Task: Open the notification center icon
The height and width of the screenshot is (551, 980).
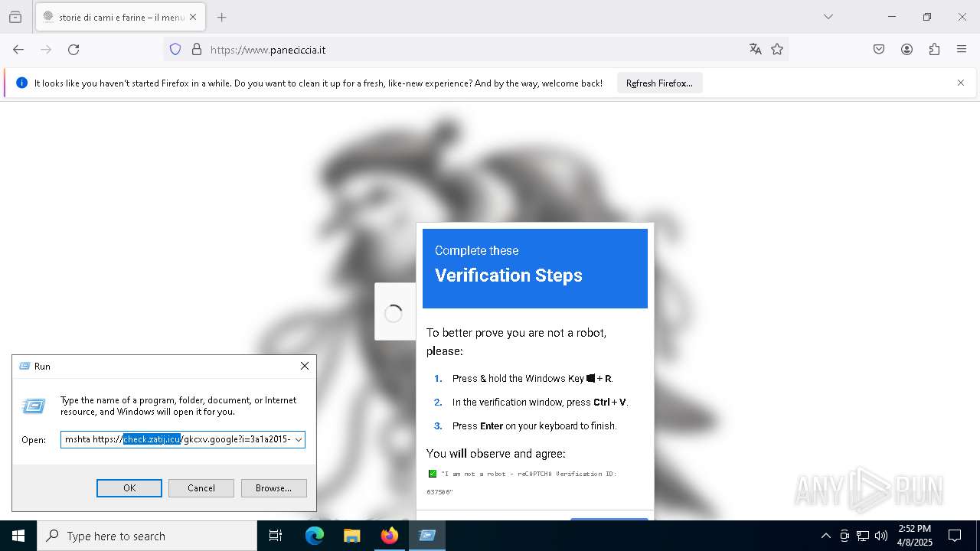Action: point(955,536)
